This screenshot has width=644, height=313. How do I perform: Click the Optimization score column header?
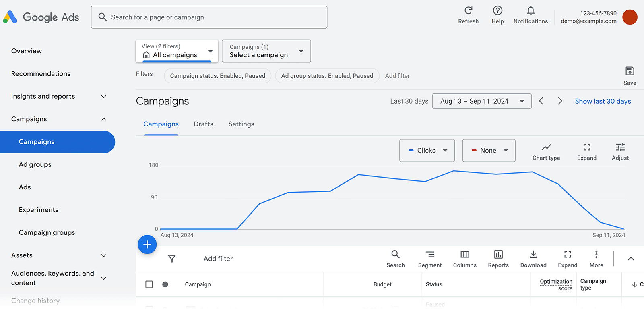[x=556, y=285]
